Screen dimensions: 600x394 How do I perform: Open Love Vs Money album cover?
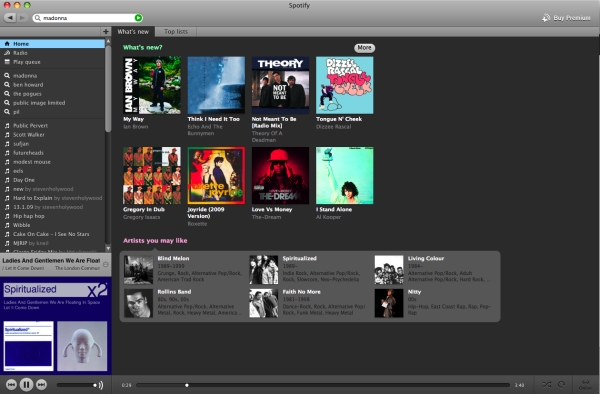click(x=280, y=176)
